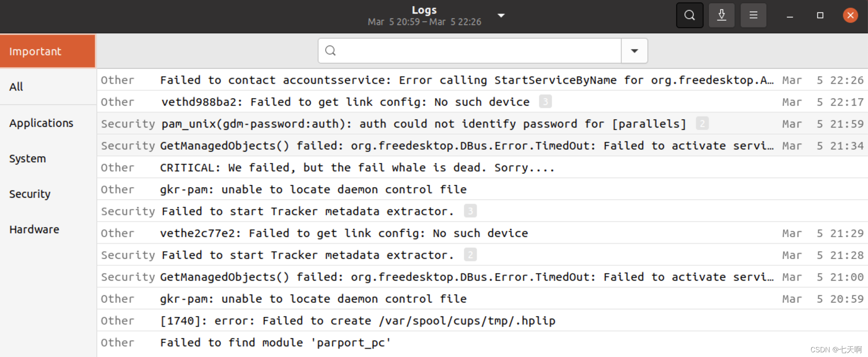Expand the vethd988ba2 compressed entry count badge
The image size is (868, 357).
tap(545, 102)
